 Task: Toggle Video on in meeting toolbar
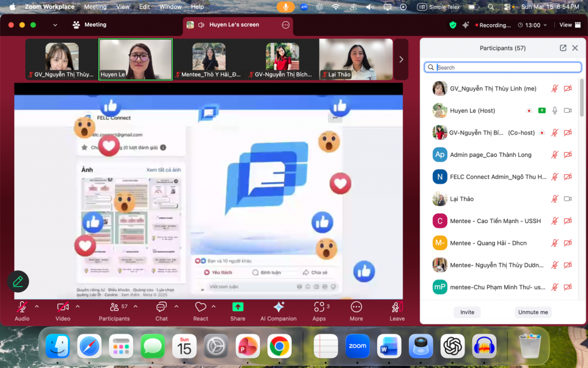(63, 307)
